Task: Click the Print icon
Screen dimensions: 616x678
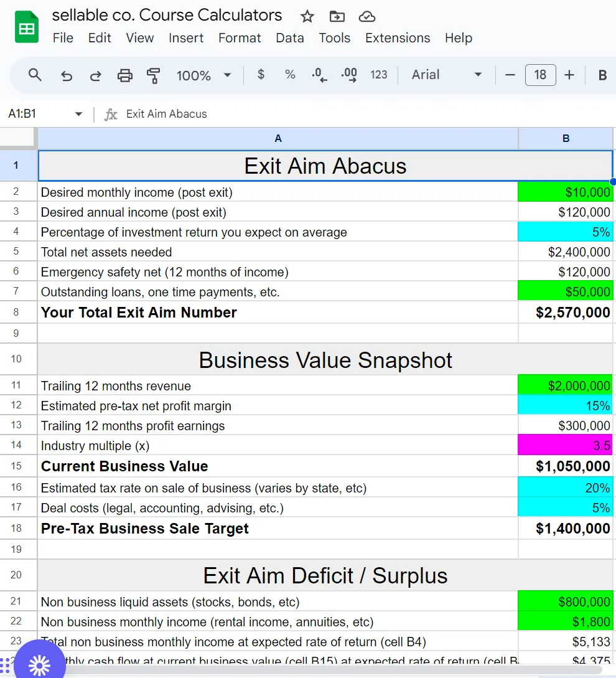Action: (125, 76)
